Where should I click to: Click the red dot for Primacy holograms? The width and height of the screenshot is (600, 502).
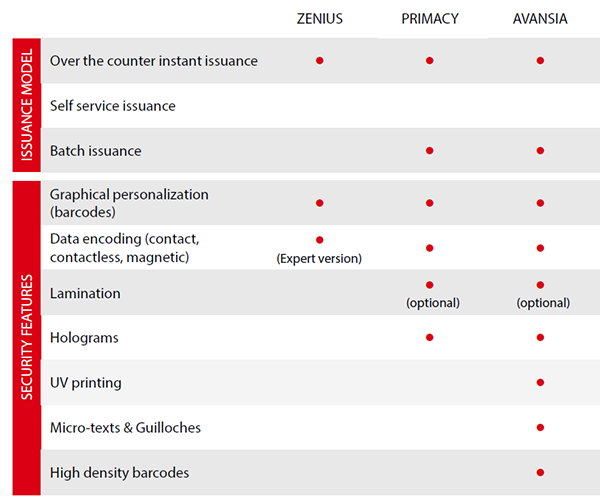pyautogui.click(x=430, y=337)
